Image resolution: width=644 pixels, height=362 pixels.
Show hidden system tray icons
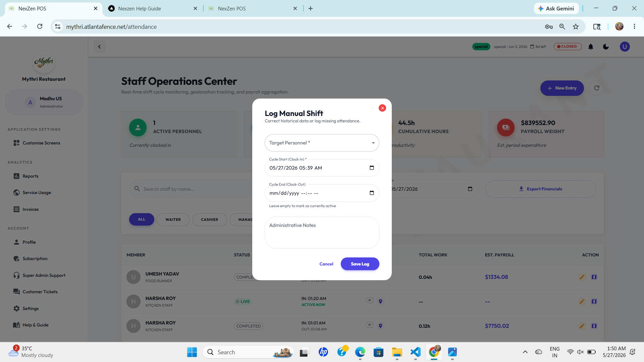tap(525, 352)
